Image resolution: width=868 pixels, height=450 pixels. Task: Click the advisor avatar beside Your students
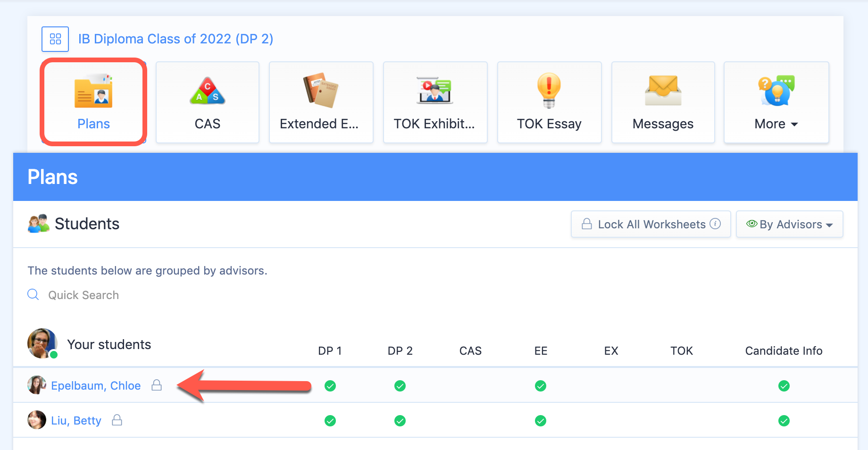point(42,343)
